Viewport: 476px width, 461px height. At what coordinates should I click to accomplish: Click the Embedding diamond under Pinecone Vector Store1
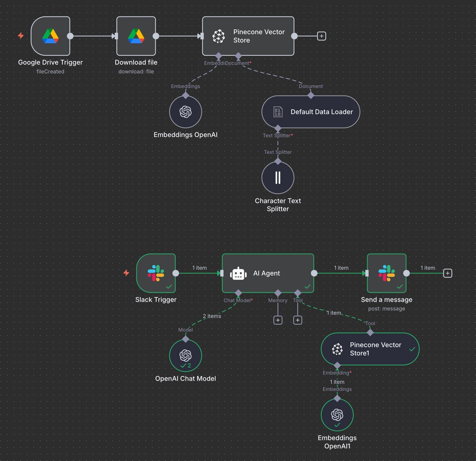pyautogui.click(x=337, y=365)
